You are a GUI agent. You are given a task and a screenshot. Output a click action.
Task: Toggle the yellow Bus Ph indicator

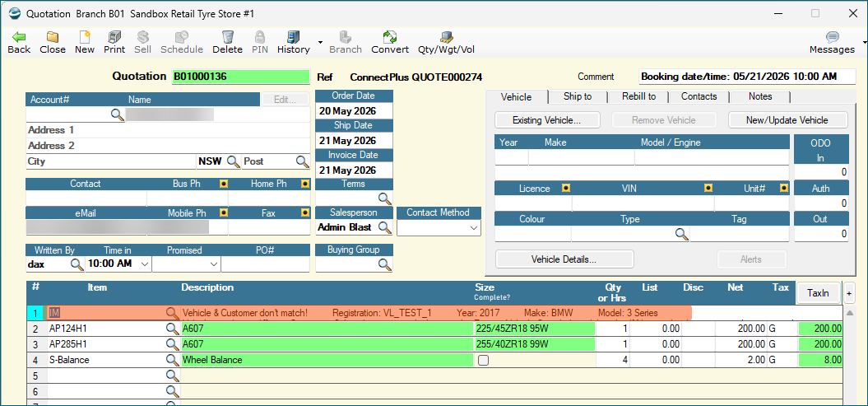(223, 184)
